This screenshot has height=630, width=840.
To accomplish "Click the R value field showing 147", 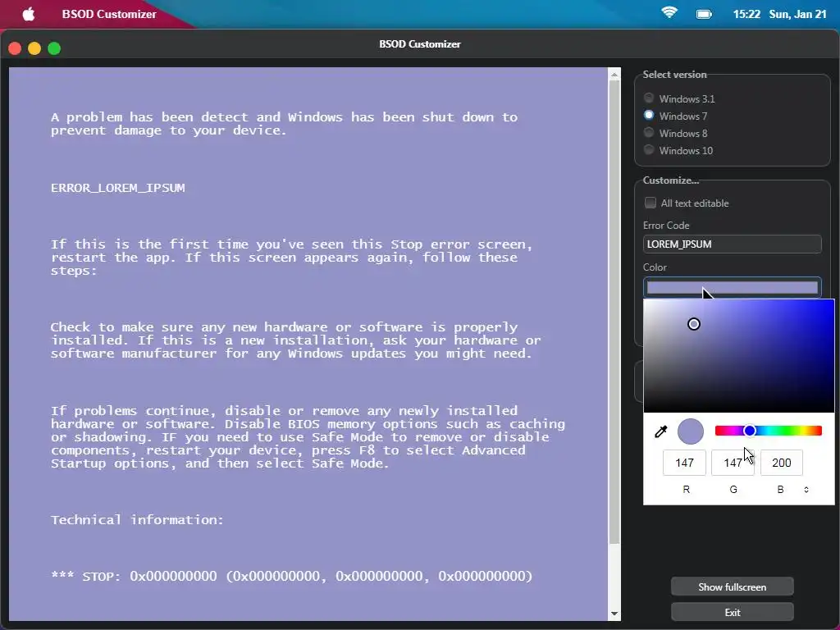I will (x=684, y=463).
